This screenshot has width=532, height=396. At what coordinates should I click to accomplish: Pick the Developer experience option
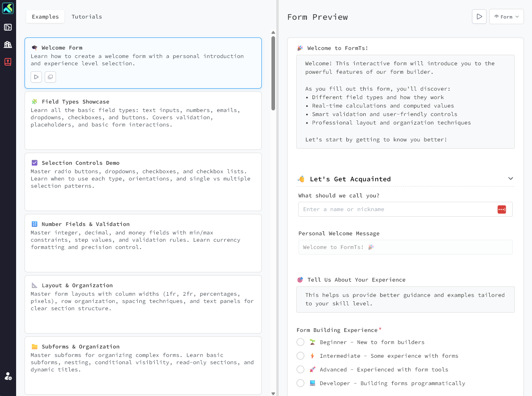click(300, 383)
